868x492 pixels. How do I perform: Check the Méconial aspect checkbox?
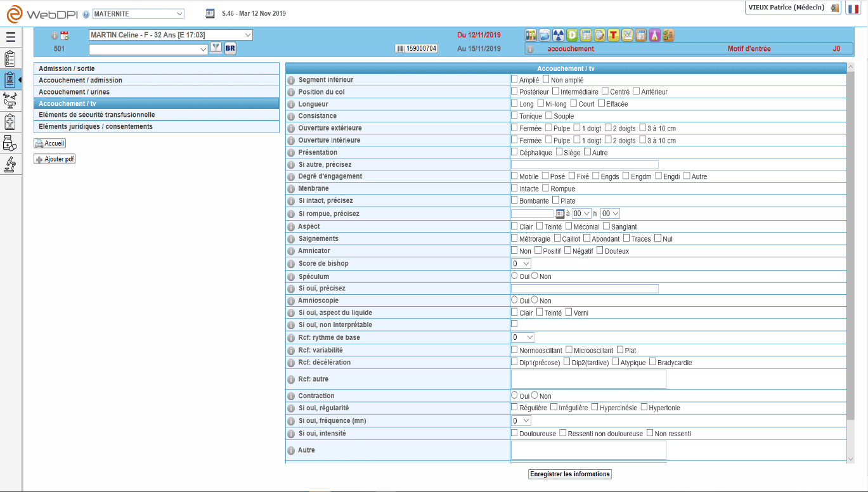point(569,226)
